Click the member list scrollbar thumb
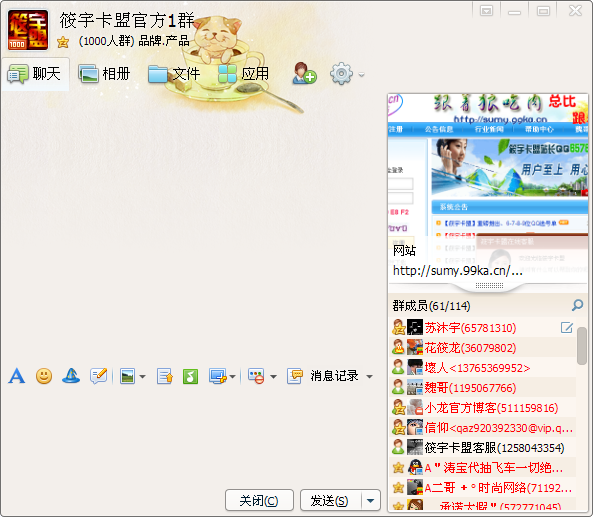 click(582, 346)
